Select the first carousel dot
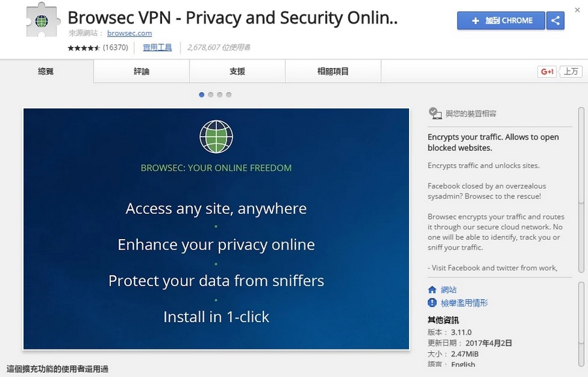The width and height of the screenshot is (588, 377). point(201,95)
